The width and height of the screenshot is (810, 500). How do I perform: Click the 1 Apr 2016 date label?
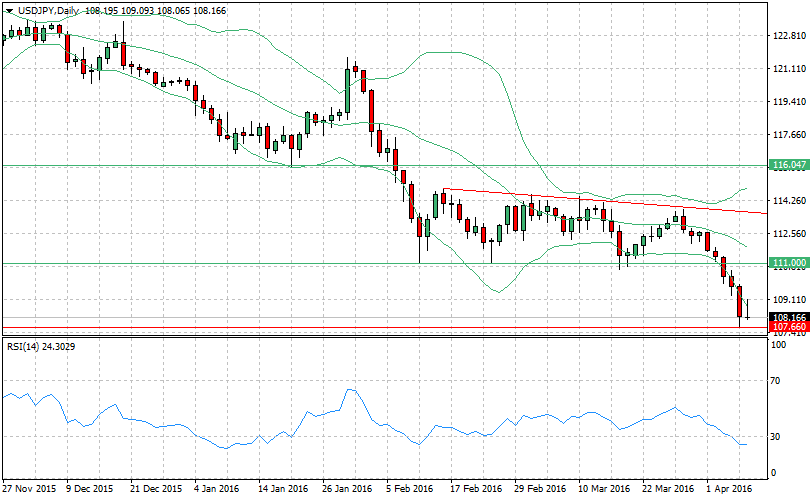click(728, 489)
